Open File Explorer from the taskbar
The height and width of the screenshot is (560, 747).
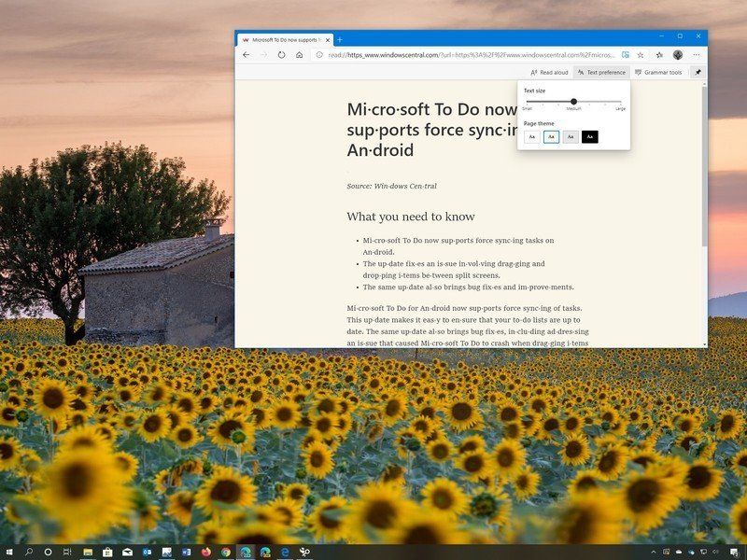coord(88,553)
